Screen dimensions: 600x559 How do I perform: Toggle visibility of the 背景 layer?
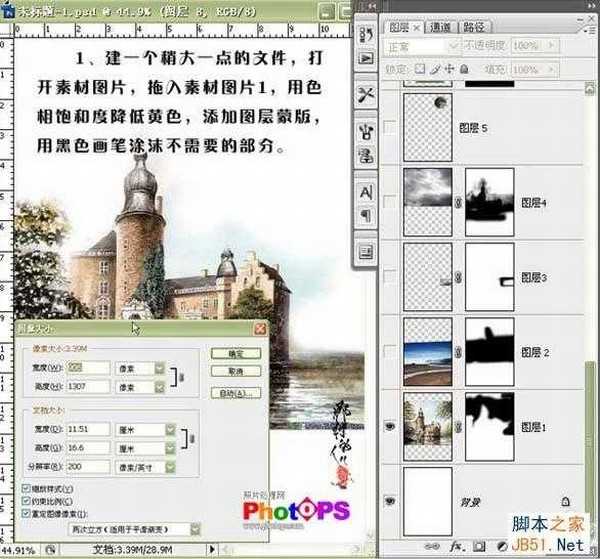click(x=390, y=496)
